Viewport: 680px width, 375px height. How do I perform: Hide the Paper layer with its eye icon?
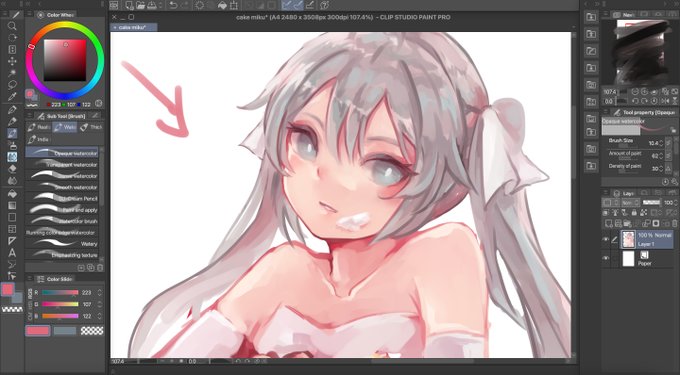606,258
